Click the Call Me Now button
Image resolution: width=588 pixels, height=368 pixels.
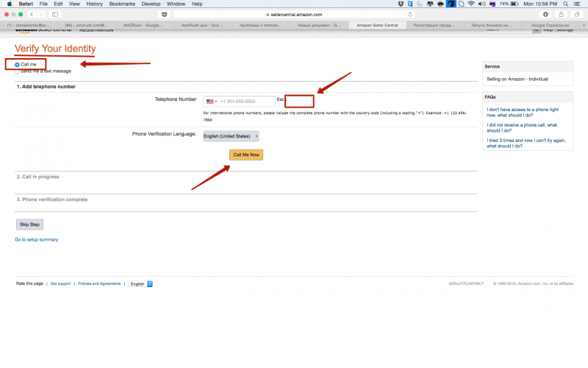pyautogui.click(x=246, y=155)
